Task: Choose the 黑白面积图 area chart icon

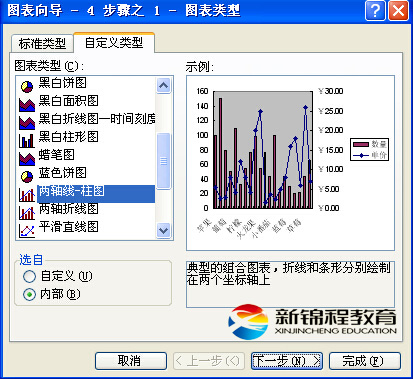Action: coord(27,105)
